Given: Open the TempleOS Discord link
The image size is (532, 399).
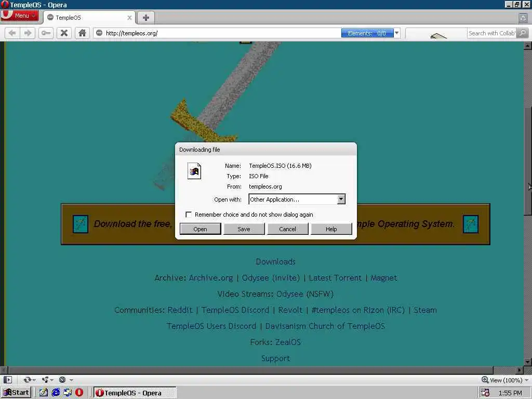Looking at the screenshot, I should point(235,310).
